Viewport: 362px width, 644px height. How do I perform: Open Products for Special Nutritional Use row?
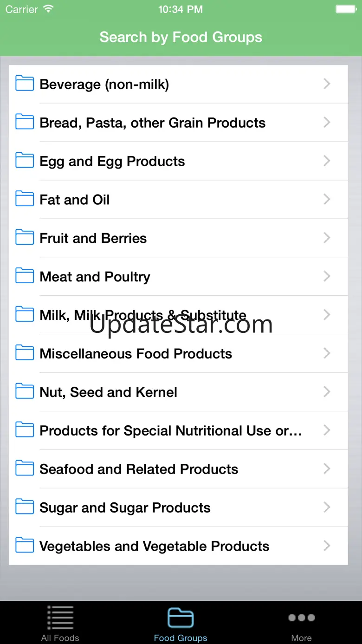point(170,431)
